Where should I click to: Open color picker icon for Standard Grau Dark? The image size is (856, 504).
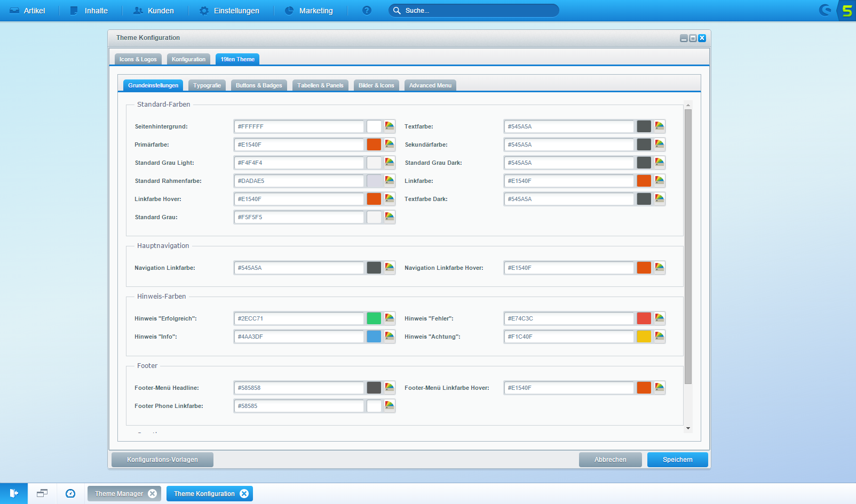(x=660, y=163)
